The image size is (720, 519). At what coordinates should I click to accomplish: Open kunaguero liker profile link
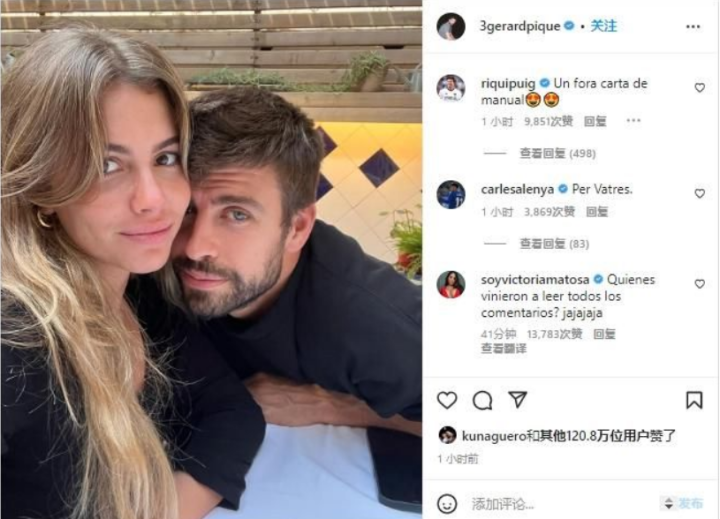click(493, 436)
